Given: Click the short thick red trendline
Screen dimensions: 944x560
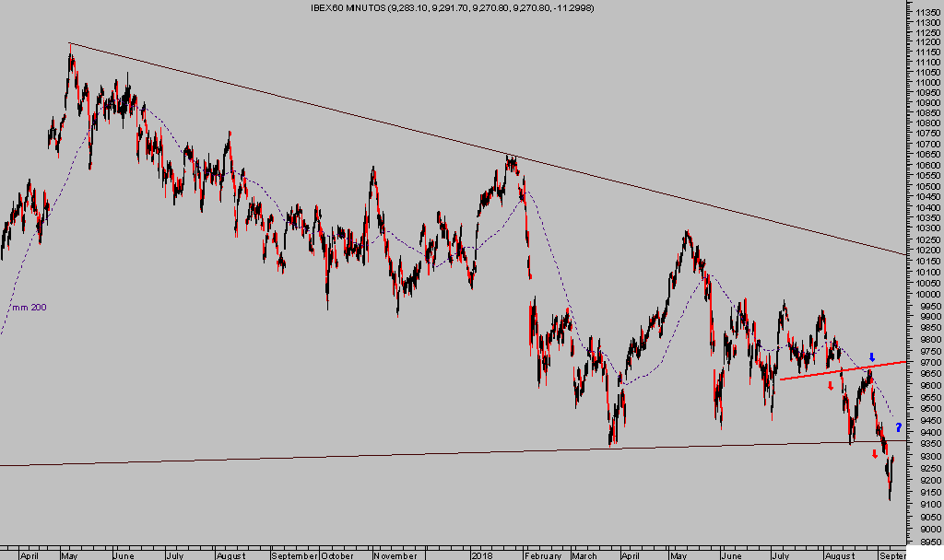Looking at the screenshot, I should coord(842,370).
